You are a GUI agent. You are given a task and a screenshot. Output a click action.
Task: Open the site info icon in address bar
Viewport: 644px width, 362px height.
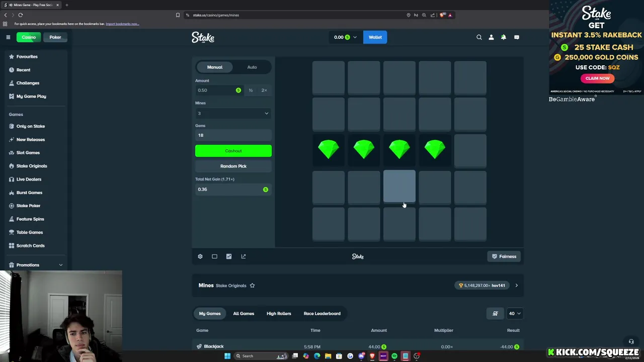(187, 15)
